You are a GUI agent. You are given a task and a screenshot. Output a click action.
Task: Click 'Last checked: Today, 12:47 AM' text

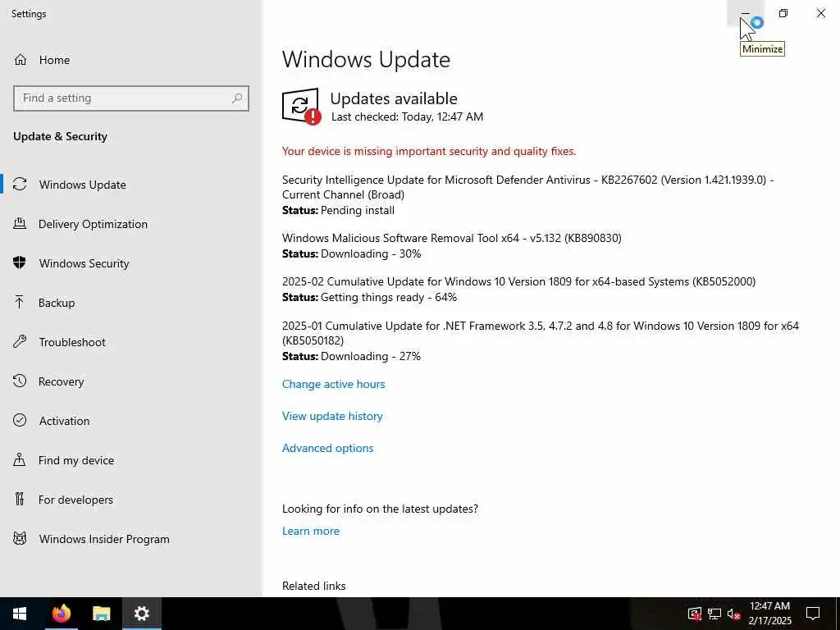[x=407, y=116]
